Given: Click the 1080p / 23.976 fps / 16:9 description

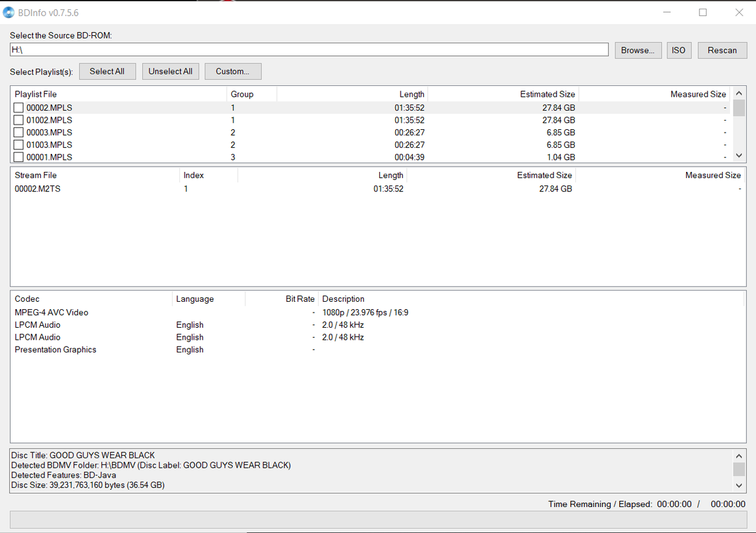Looking at the screenshot, I should [365, 312].
